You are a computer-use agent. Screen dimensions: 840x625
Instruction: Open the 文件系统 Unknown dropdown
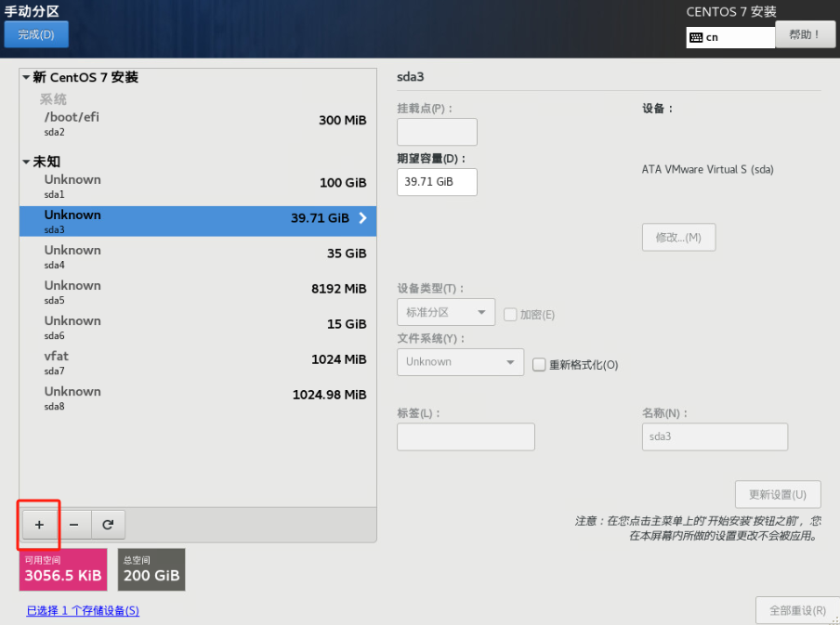tap(460, 362)
